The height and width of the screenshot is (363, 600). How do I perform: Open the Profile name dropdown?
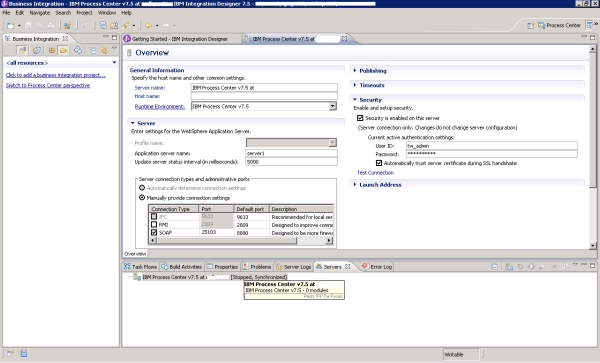click(x=333, y=143)
